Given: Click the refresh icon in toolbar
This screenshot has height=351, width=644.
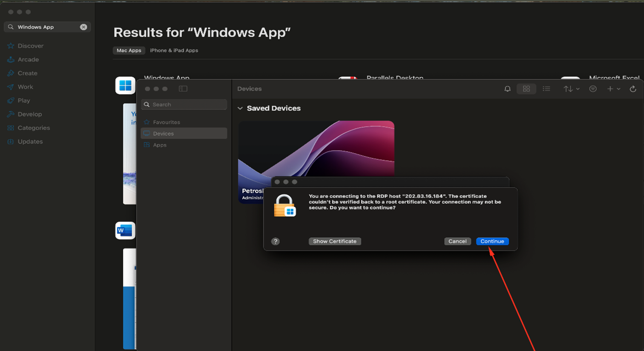Looking at the screenshot, I should pyautogui.click(x=633, y=89).
